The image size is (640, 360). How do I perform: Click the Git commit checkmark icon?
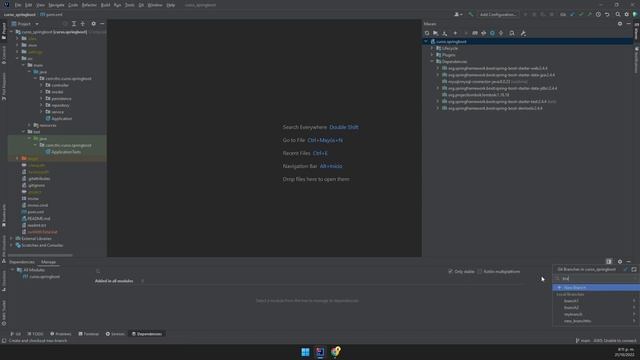(581, 14)
